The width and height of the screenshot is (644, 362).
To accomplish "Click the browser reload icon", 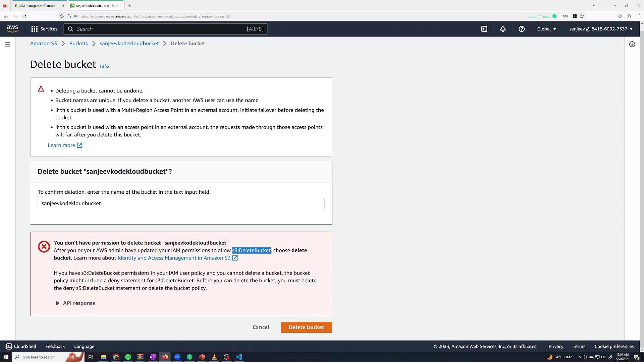I will point(24,16).
